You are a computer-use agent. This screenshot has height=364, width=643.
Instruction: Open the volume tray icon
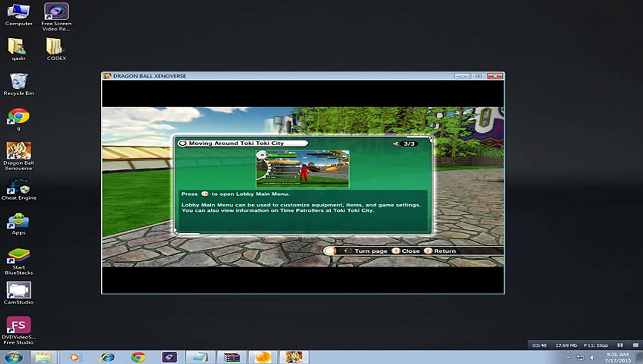click(592, 357)
